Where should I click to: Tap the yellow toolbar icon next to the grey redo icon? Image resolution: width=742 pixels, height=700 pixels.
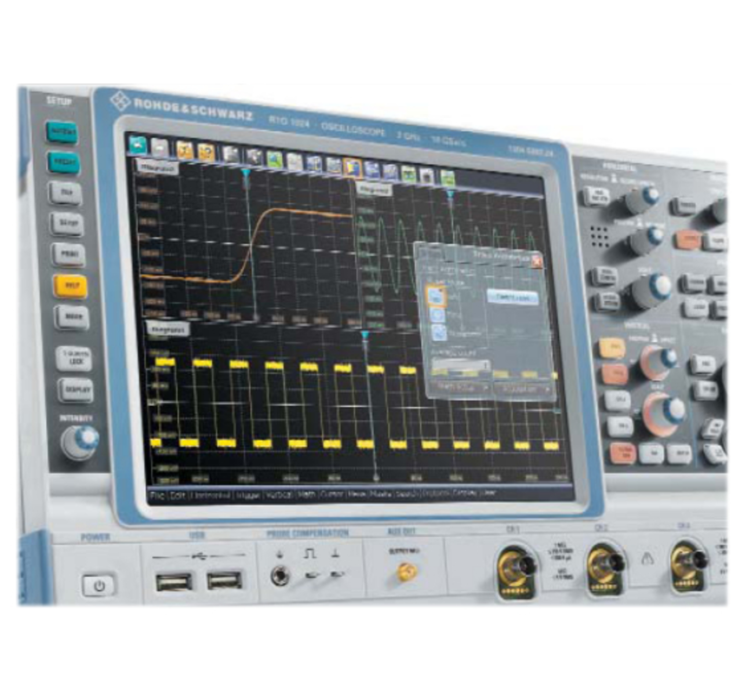(184, 150)
